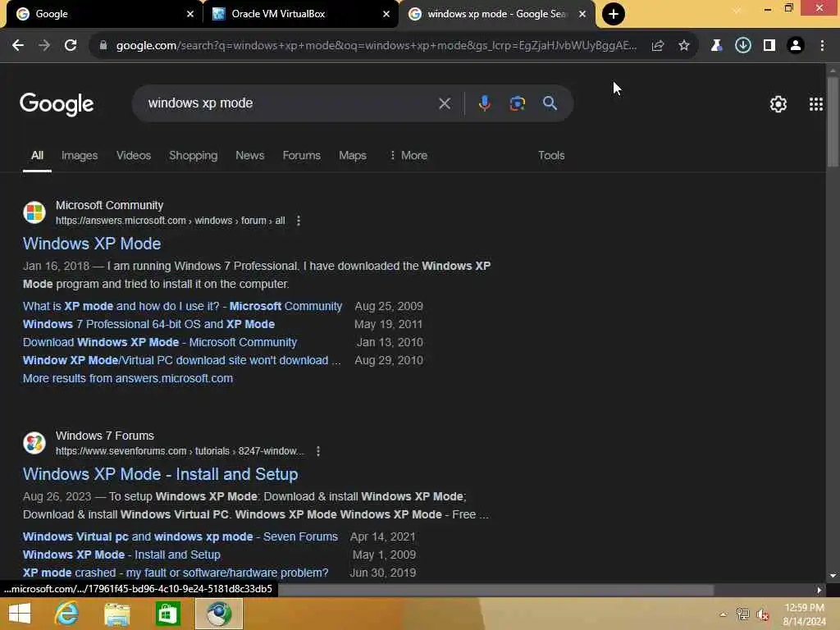Select the Maps search tab
840x630 pixels.
pyautogui.click(x=353, y=155)
